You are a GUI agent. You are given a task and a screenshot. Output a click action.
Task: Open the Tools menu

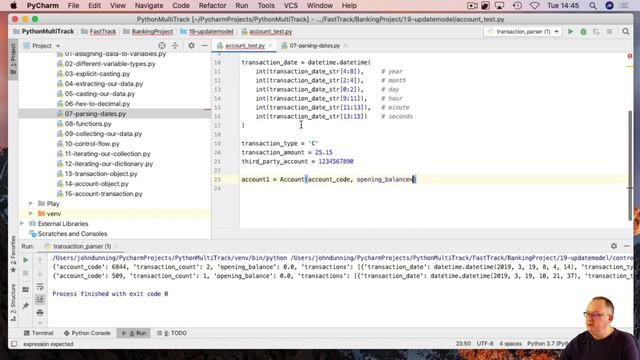(266, 6)
